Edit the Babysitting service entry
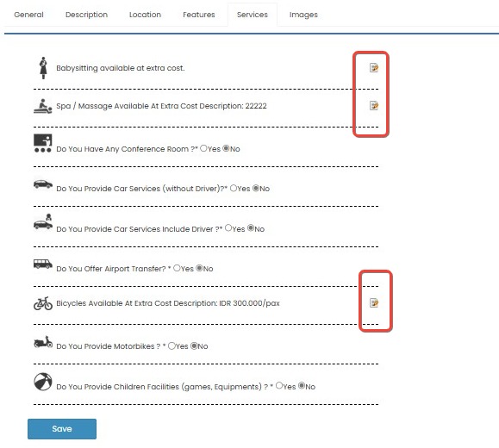Viewport: 499px width, 448px height. (374, 67)
